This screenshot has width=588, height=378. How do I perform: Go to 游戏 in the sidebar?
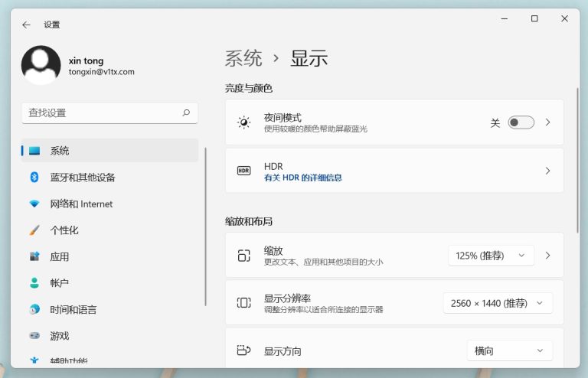coord(60,336)
